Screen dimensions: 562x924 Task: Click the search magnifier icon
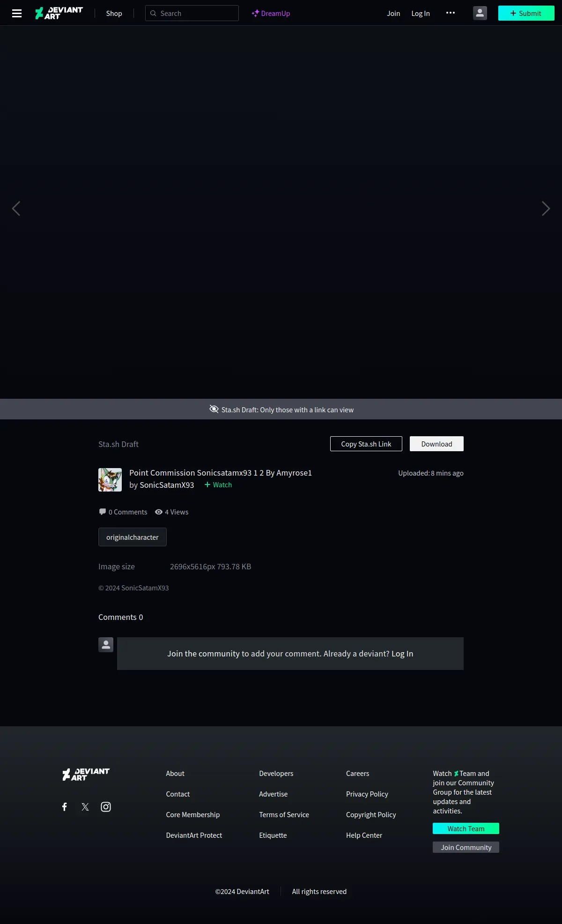click(x=153, y=13)
